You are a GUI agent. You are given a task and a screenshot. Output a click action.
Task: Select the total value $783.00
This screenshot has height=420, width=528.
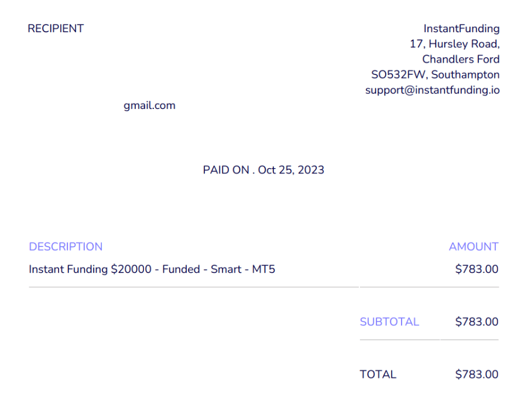point(476,374)
